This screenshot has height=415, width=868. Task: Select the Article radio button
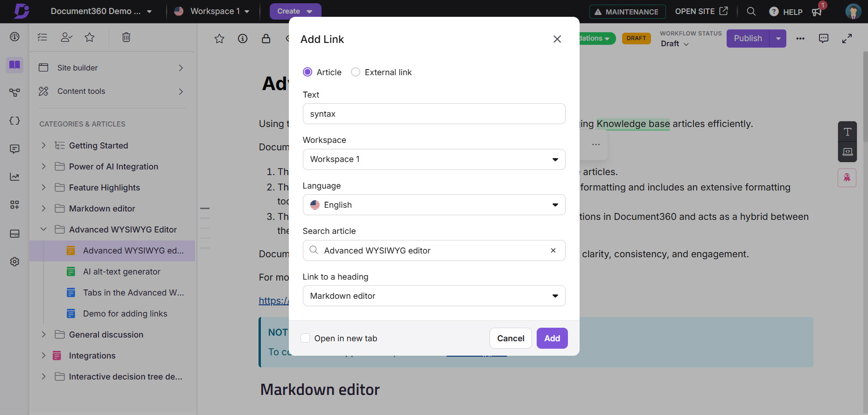[308, 72]
